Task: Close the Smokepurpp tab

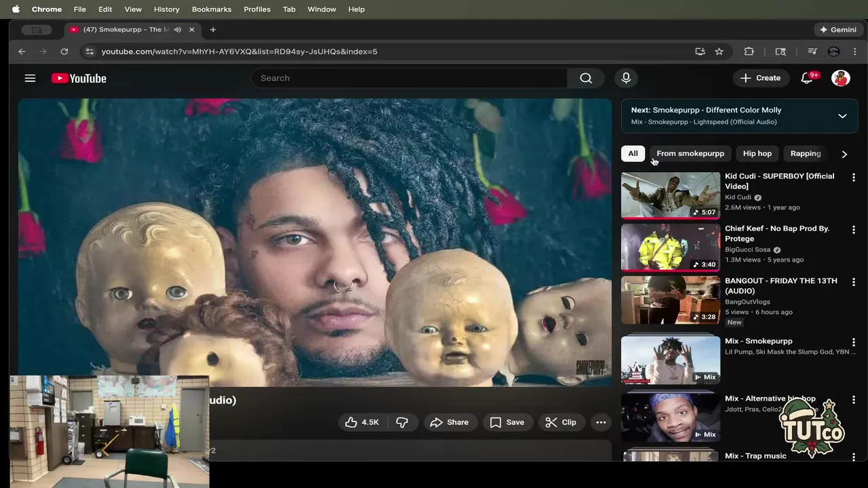Action: pos(192,30)
